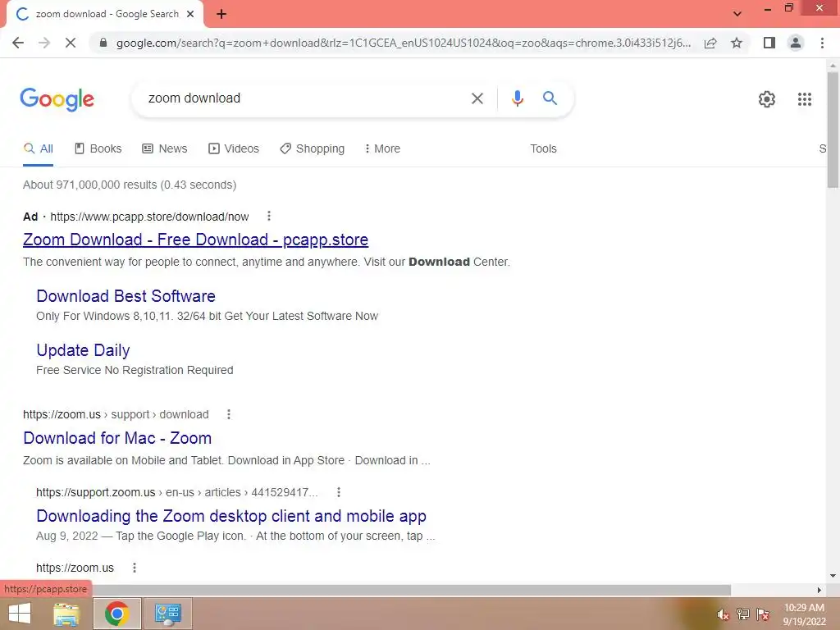Select the All results tab
The width and height of the screenshot is (840, 630).
click(x=38, y=149)
